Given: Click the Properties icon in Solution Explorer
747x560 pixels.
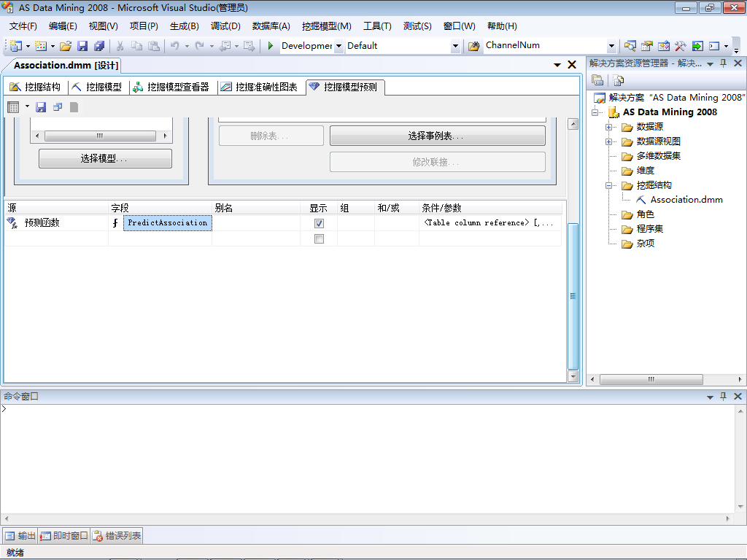Looking at the screenshot, I should (597, 80).
